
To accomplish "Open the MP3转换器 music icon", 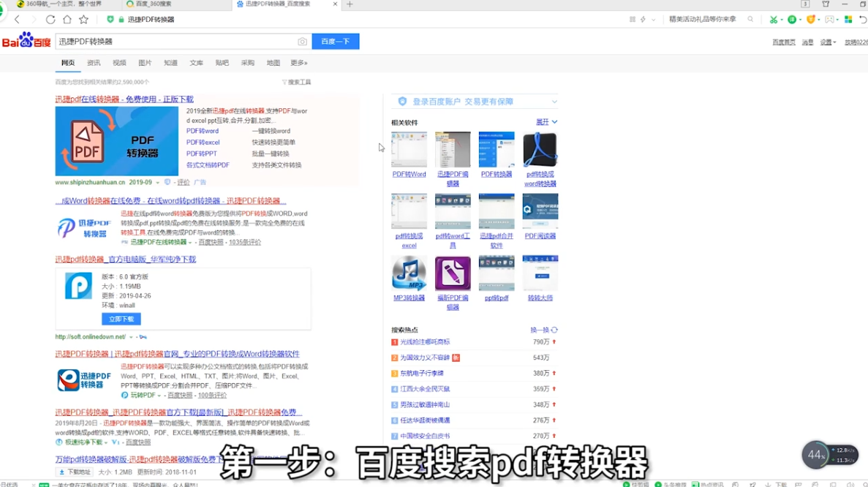I will 409,273.
